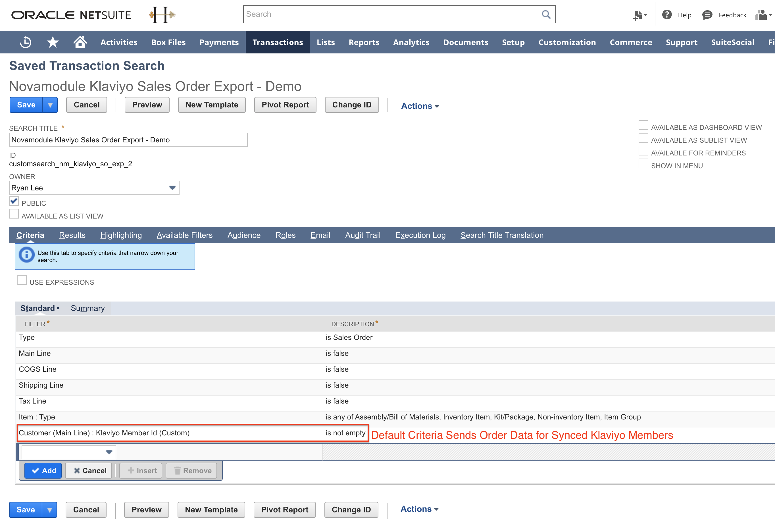Click the Search Title input field

(x=128, y=140)
